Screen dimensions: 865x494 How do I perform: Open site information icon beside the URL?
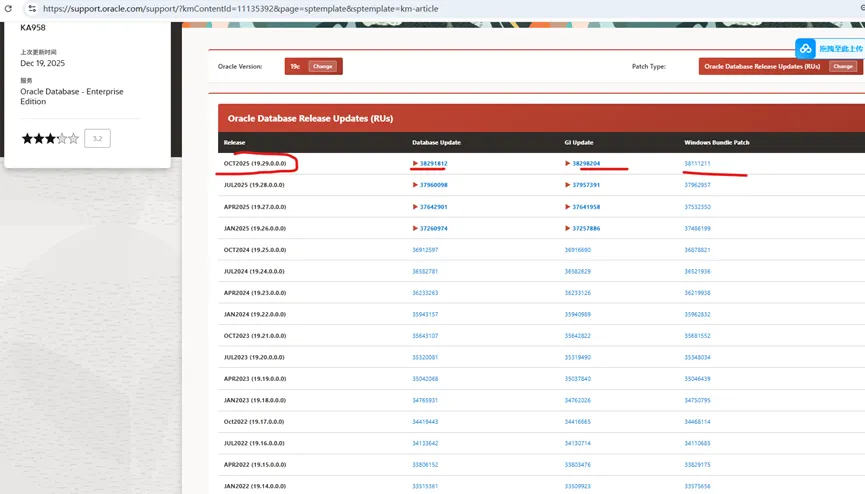(32, 8)
